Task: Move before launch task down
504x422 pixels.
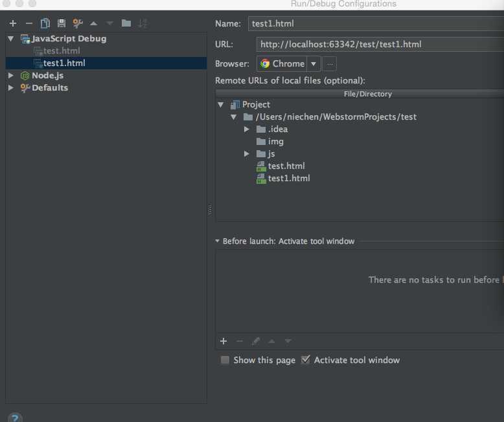Action: pos(288,341)
